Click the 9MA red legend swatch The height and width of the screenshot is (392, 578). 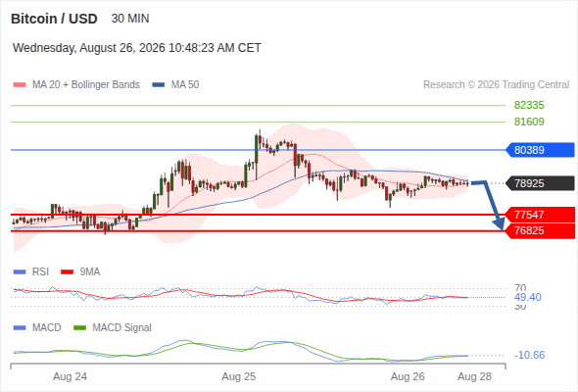click(x=67, y=272)
